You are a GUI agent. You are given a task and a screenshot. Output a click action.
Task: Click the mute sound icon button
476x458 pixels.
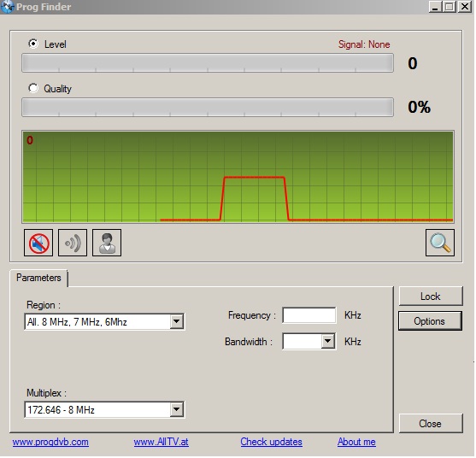pos(38,244)
